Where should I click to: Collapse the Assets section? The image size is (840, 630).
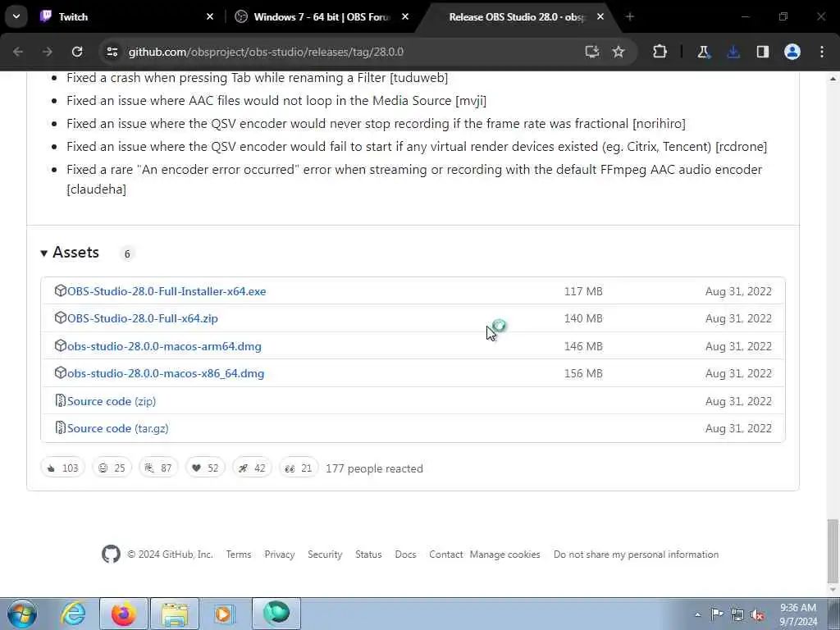coord(70,253)
